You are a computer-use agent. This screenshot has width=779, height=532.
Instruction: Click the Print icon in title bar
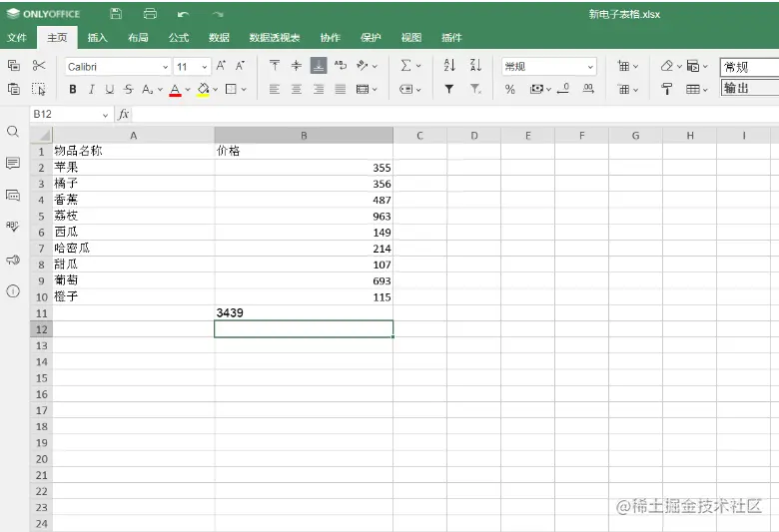(x=150, y=14)
